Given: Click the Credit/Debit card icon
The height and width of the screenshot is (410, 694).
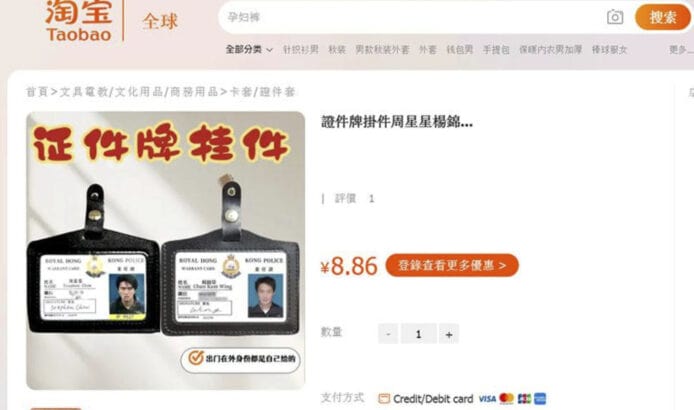Looking at the screenshot, I should point(384,398).
